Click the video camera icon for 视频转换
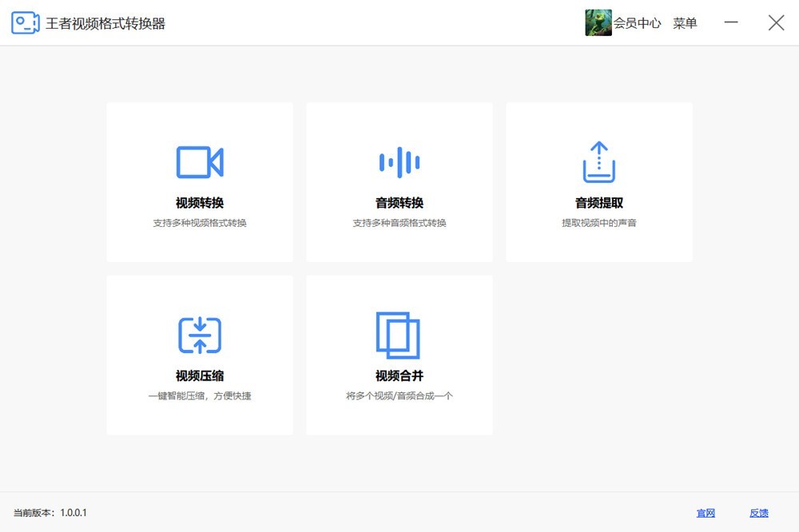 (x=199, y=162)
